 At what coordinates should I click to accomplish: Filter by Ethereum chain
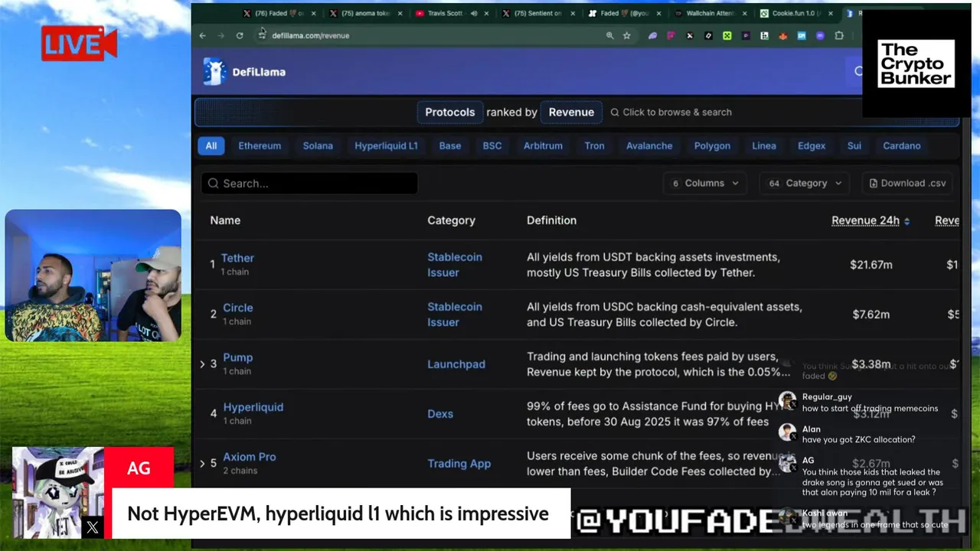[260, 145]
